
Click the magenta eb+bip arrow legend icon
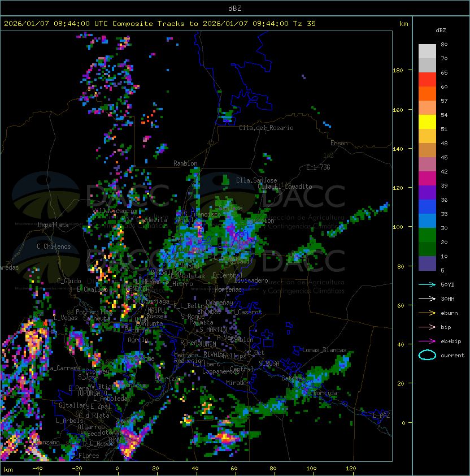(x=427, y=341)
